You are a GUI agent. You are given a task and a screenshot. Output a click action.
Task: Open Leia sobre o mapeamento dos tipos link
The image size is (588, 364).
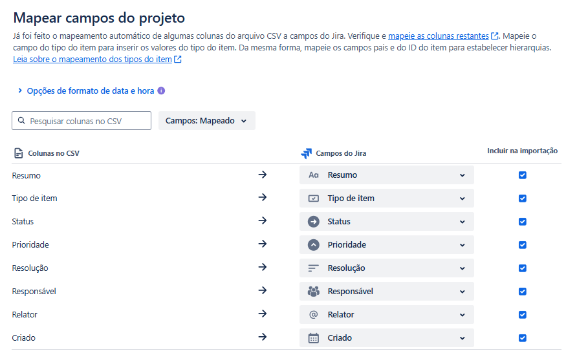(93, 59)
